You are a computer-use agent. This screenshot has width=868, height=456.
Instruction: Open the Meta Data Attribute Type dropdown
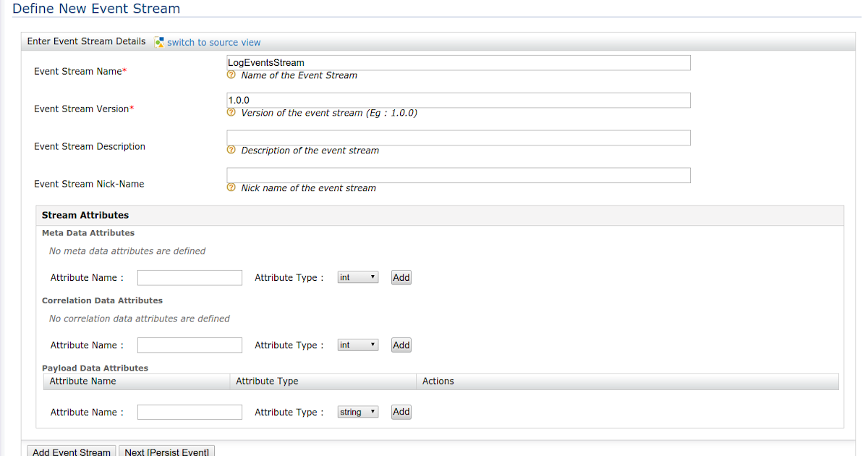click(357, 276)
